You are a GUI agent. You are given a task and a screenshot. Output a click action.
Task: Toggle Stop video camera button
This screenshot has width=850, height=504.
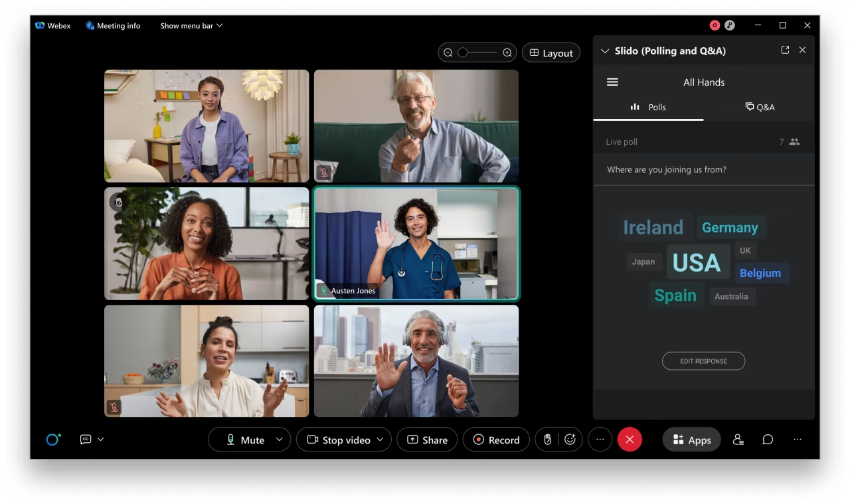click(339, 440)
